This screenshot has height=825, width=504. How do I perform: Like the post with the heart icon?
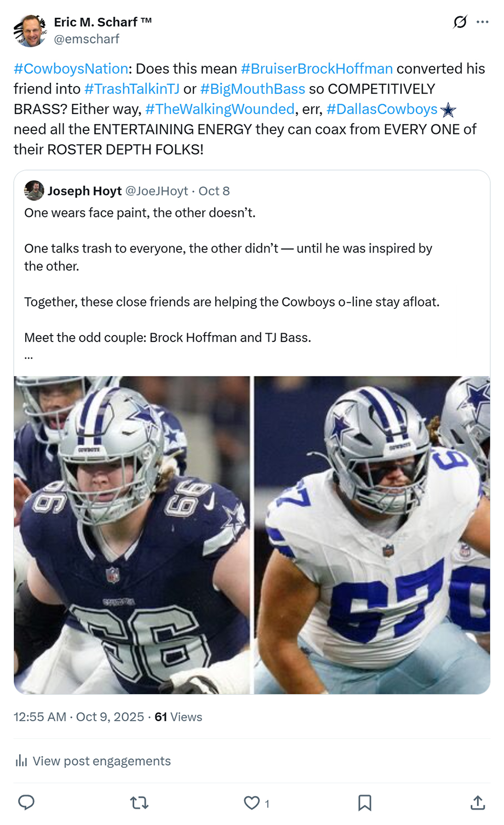click(x=252, y=802)
